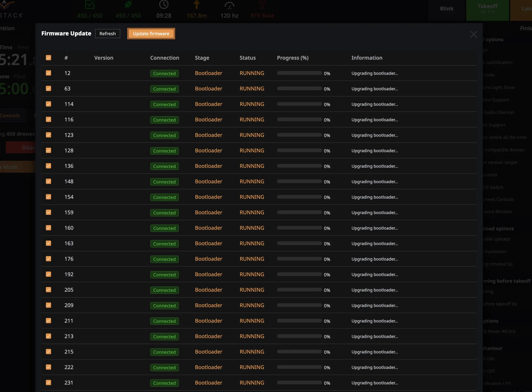Click the Connected badge for drone 205

coord(164,290)
